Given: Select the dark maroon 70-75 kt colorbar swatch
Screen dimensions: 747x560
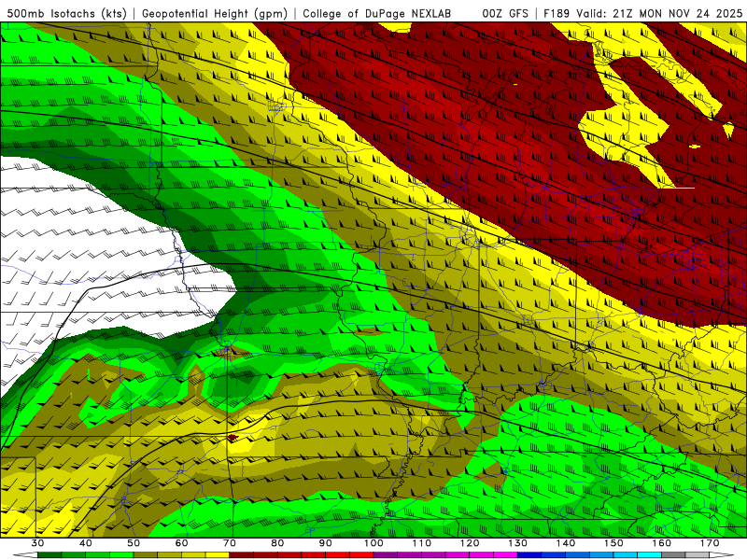Looking at the screenshot, I should tap(242, 555).
